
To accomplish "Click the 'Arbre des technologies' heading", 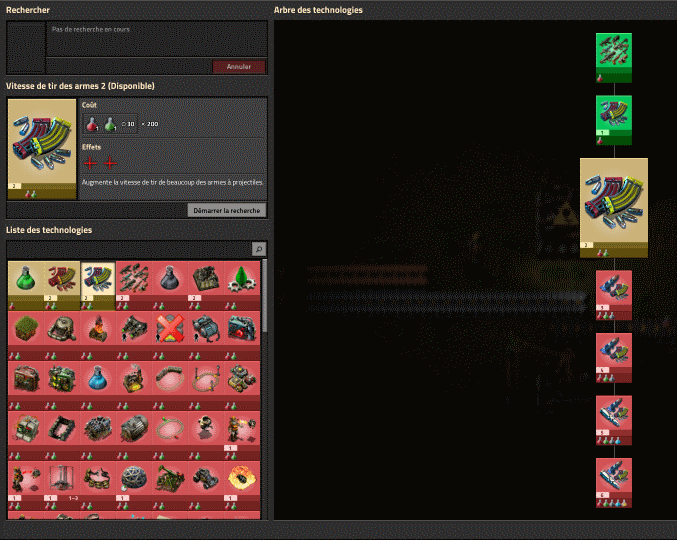I will pos(318,10).
